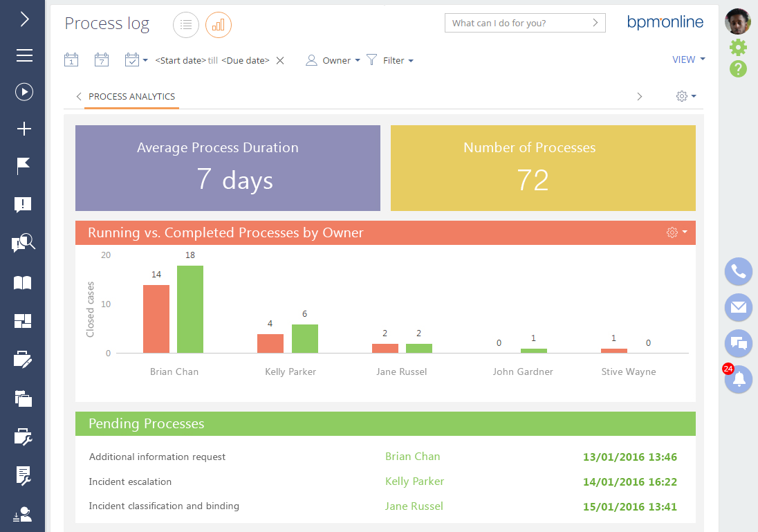Click the phone call icon on the right
This screenshot has height=532, width=758.
[x=738, y=272]
